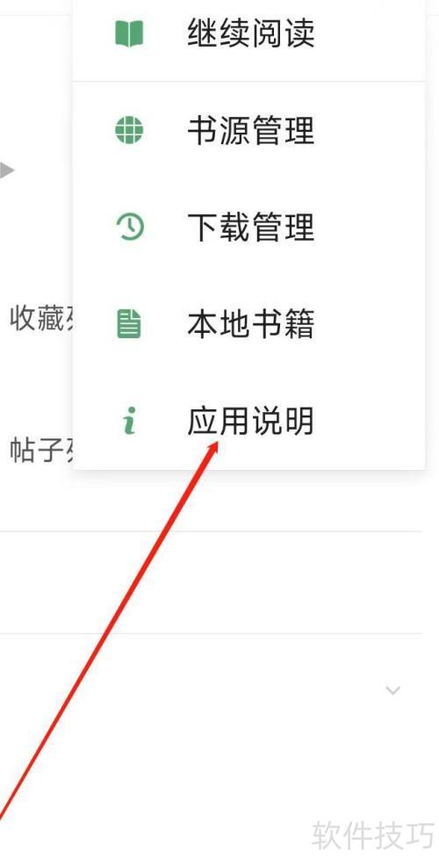Click the empty row between the divider lines
This screenshot has width=439, height=868.
coord(211,582)
